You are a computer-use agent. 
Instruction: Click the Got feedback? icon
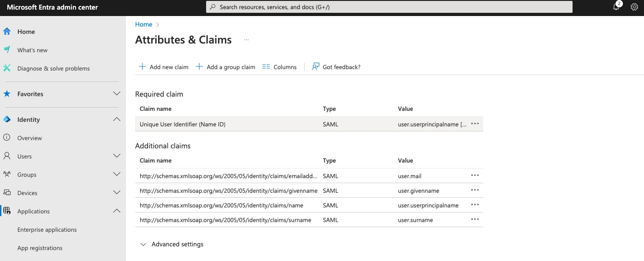[316, 67]
